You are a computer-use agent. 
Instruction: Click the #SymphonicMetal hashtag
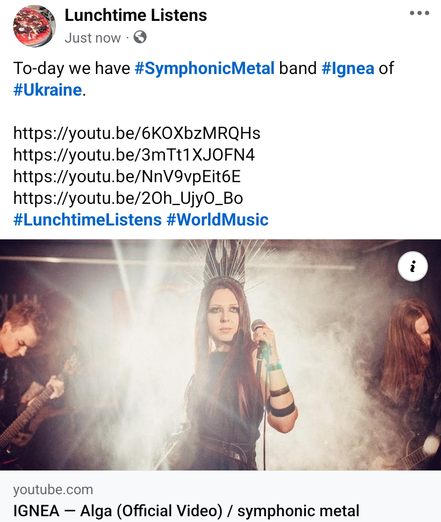(x=205, y=68)
